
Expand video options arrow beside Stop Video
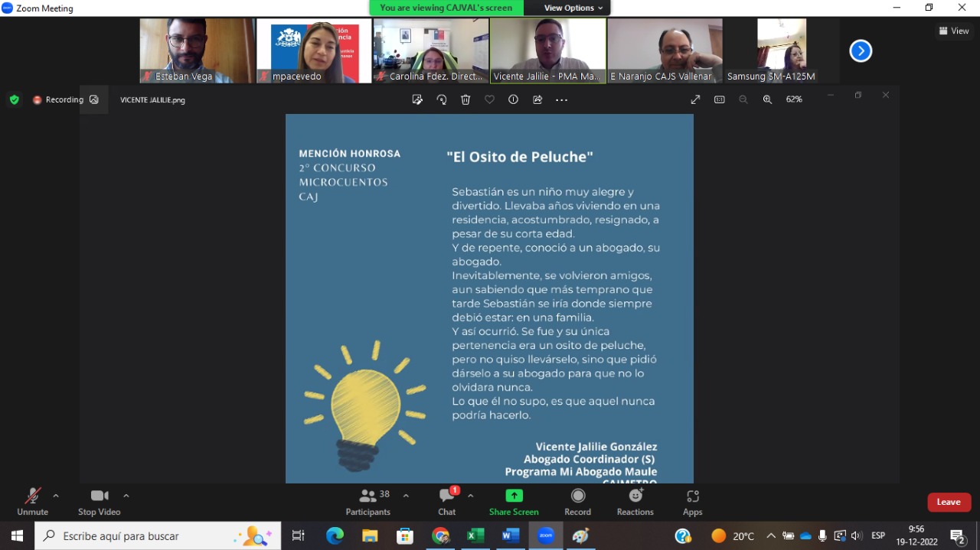[126, 496]
